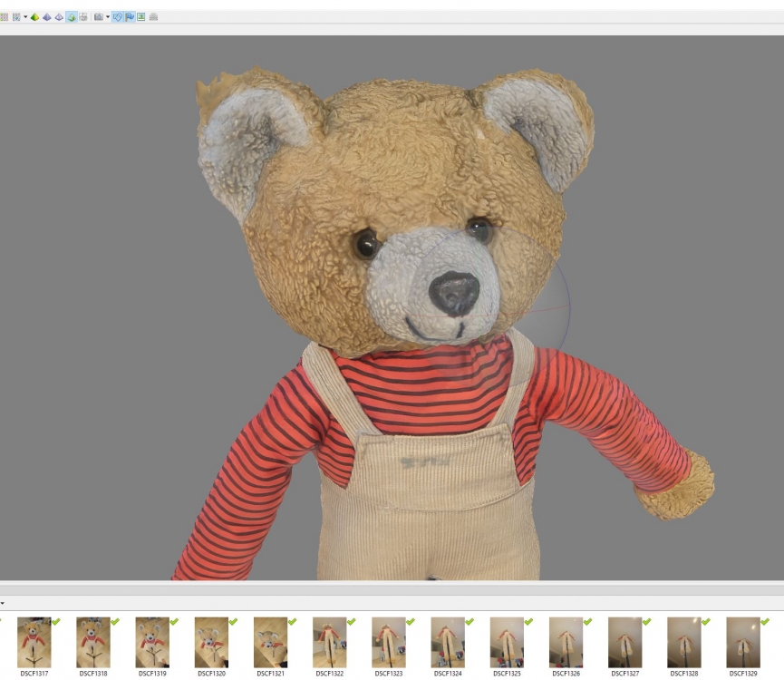Click the show aligned chunks icon
This screenshot has width=784, height=680.
click(x=153, y=16)
